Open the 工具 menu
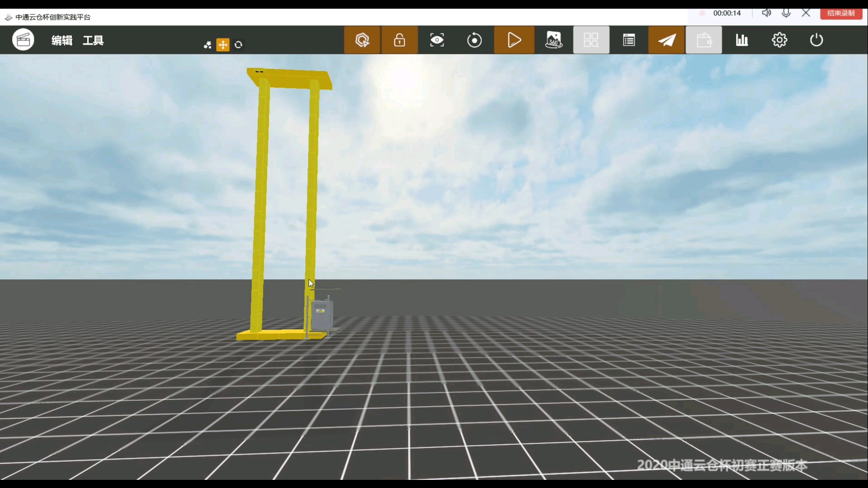This screenshot has width=868, height=488. point(93,41)
